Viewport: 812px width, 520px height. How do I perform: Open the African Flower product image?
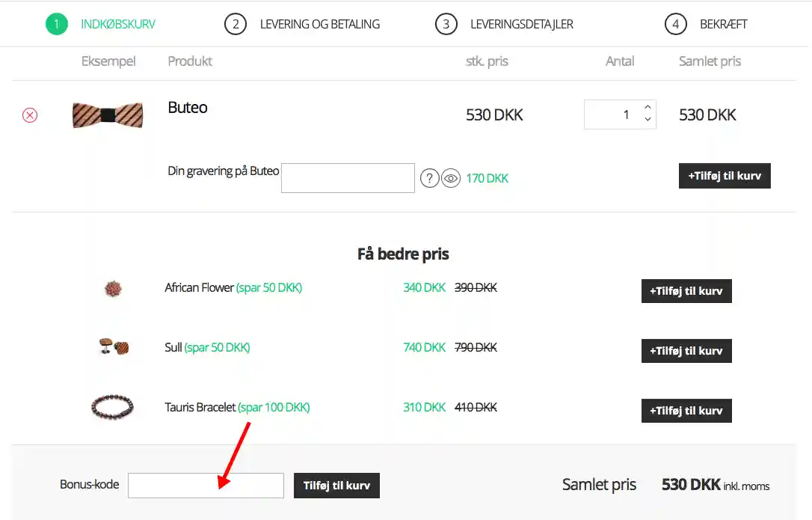tap(114, 288)
